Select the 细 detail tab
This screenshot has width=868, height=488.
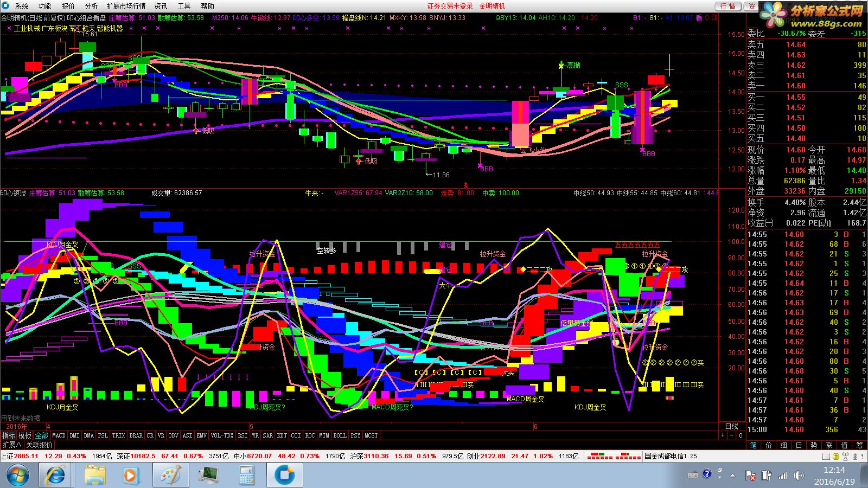click(783, 445)
